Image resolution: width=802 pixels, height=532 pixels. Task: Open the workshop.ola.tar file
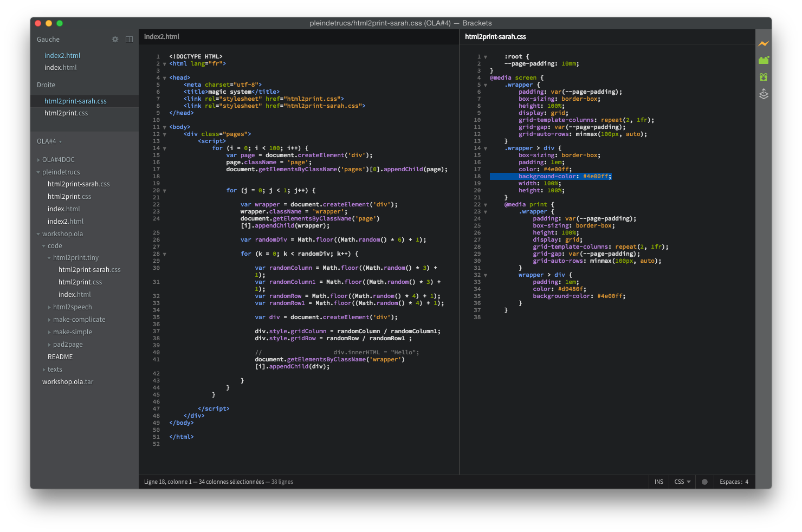click(68, 382)
